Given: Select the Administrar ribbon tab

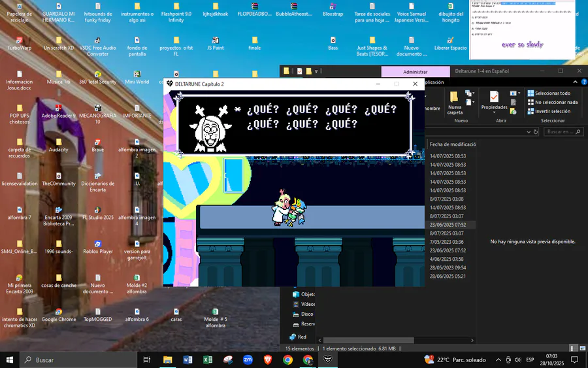Looking at the screenshot, I should pyautogui.click(x=415, y=72).
